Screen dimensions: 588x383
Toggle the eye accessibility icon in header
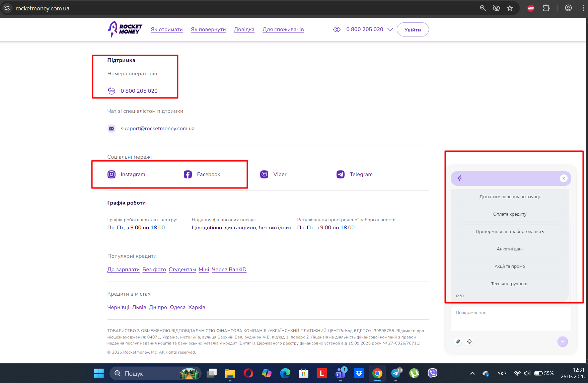[337, 29]
